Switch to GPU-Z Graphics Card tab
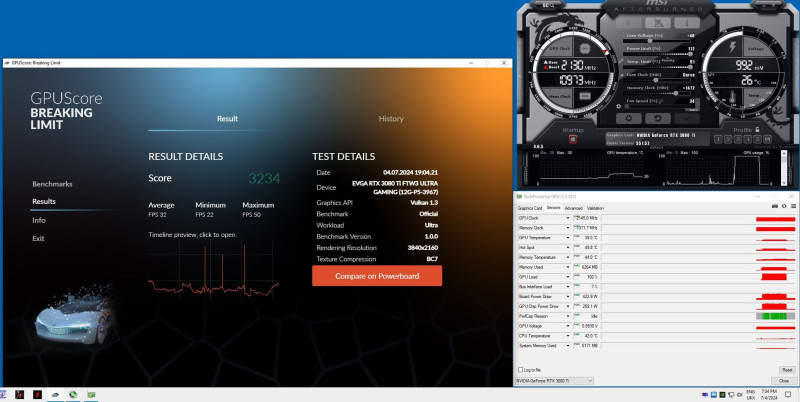The image size is (800, 402). 530,208
